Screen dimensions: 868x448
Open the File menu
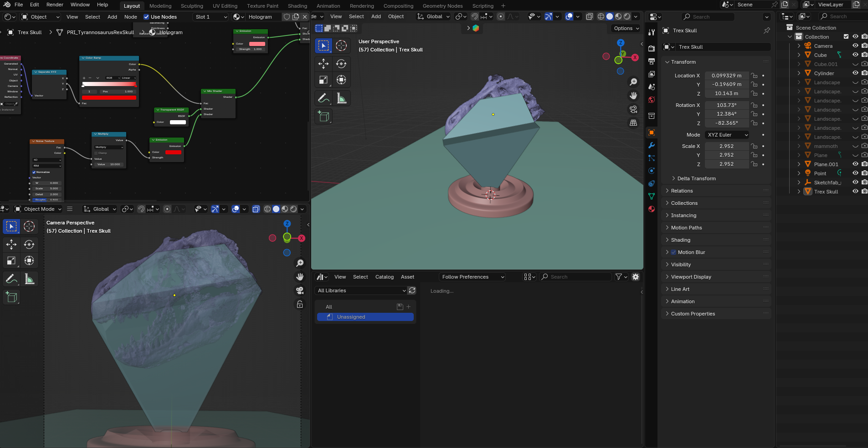click(19, 5)
